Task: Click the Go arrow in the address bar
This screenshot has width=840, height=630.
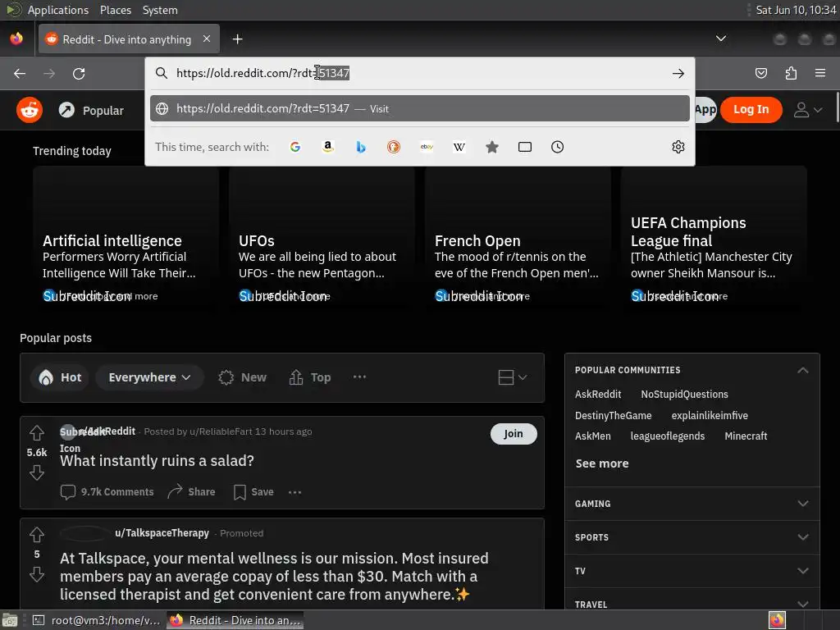Action: pyautogui.click(x=678, y=73)
